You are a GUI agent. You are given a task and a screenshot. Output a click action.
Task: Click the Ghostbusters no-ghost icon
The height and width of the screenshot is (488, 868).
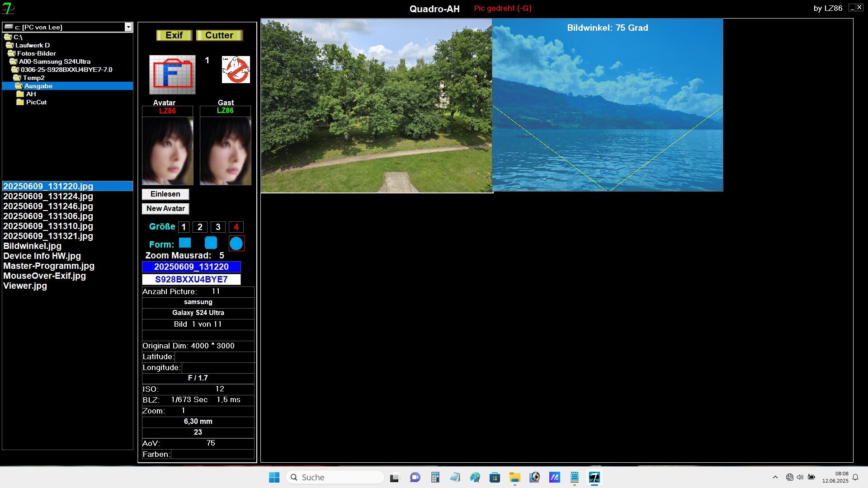[236, 70]
